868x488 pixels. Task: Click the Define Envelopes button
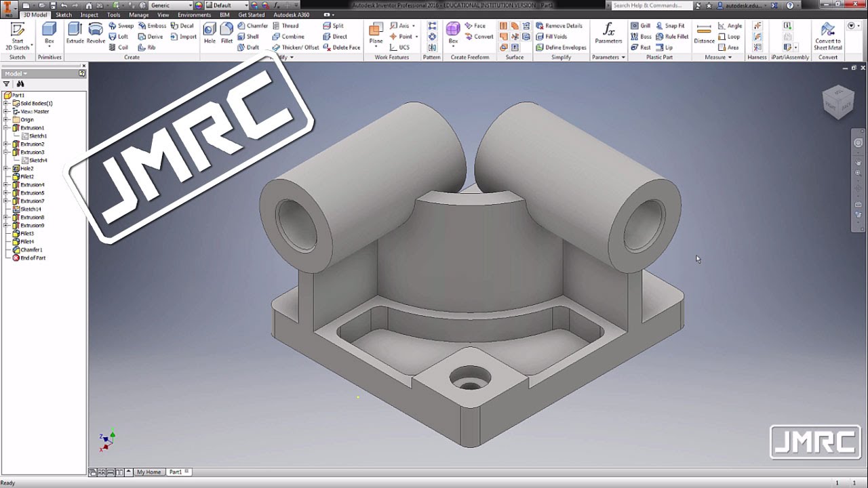click(561, 47)
